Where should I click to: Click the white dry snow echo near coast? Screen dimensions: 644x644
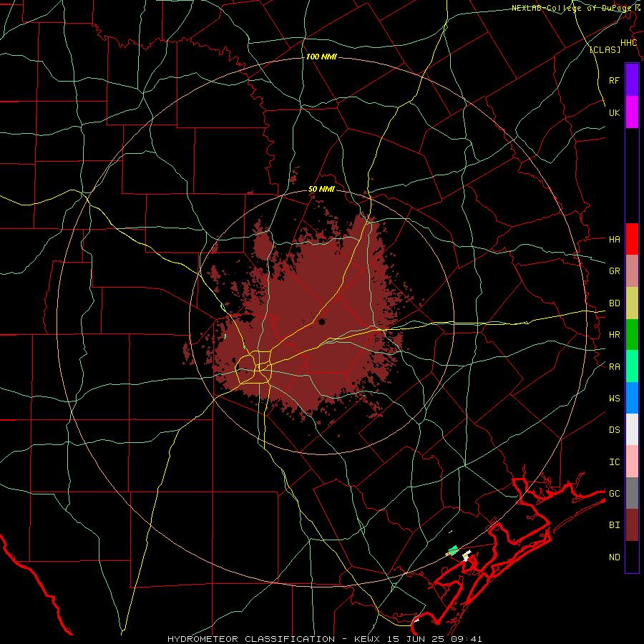click(466, 555)
